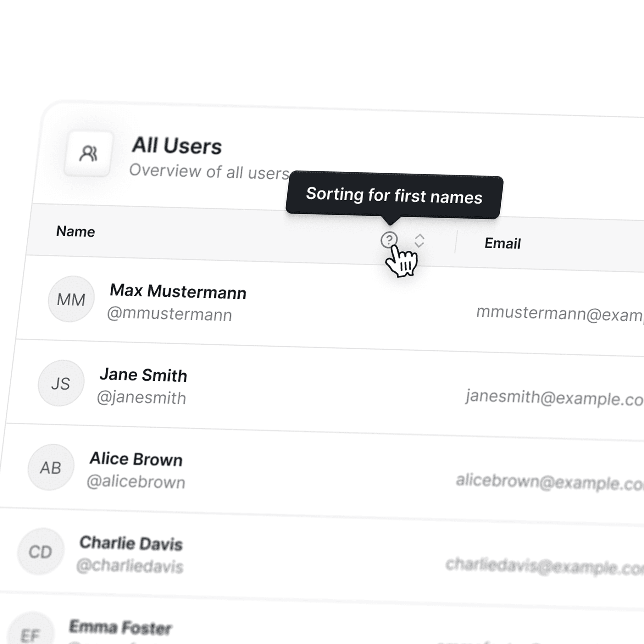Toggle Name column sort arrows
Screen dimensions: 644x644
pos(419,241)
